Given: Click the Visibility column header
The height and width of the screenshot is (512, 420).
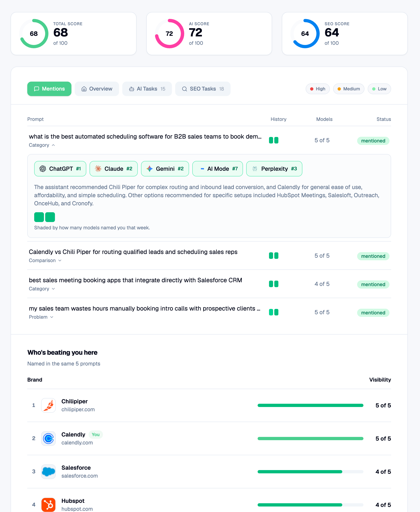Looking at the screenshot, I should coord(380,380).
